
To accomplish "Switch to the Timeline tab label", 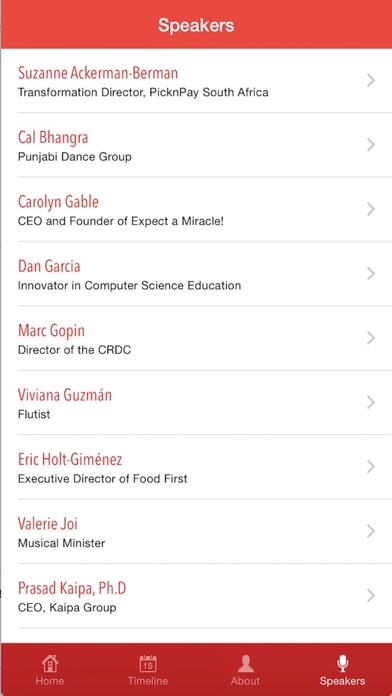I will (148, 681).
